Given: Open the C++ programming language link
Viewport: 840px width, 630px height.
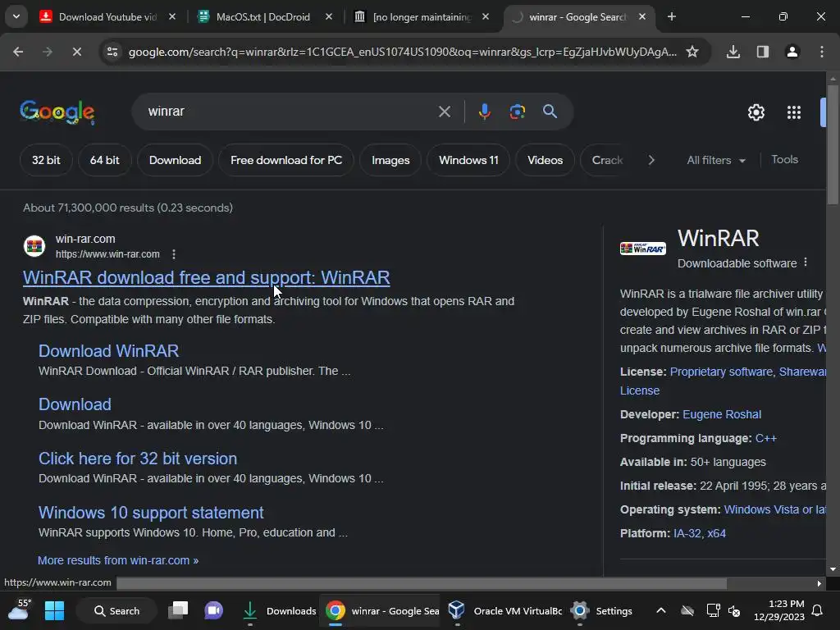Looking at the screenshot, I should 765,438.
